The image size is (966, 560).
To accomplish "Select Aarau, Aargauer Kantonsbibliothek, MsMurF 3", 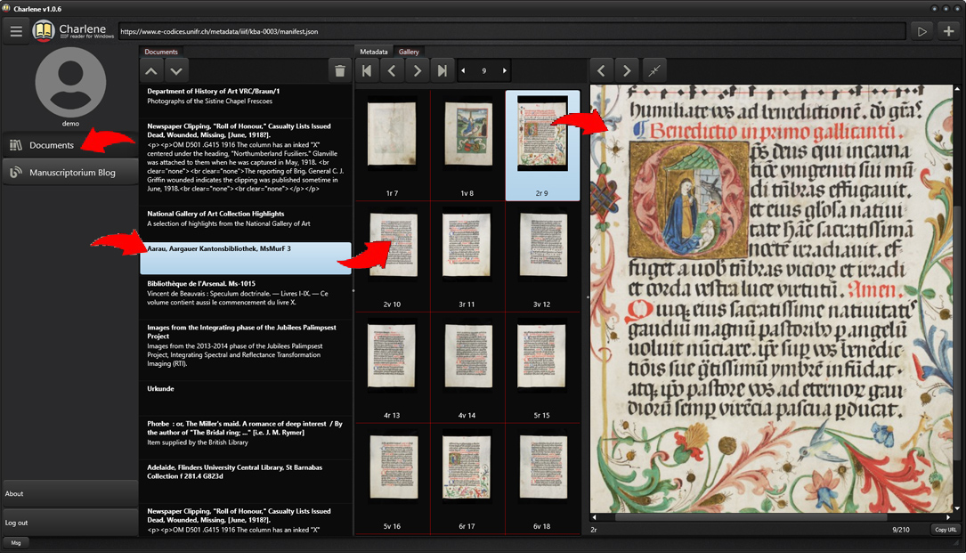I will (246, 258).
